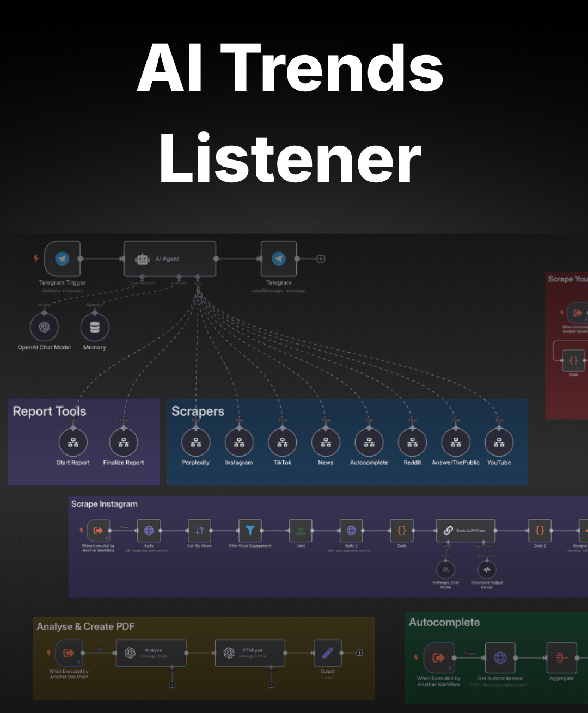Click the Scrapers sticky note title
Image resolution: width=588 pixels, height=713 pixels.
point(198,411)
